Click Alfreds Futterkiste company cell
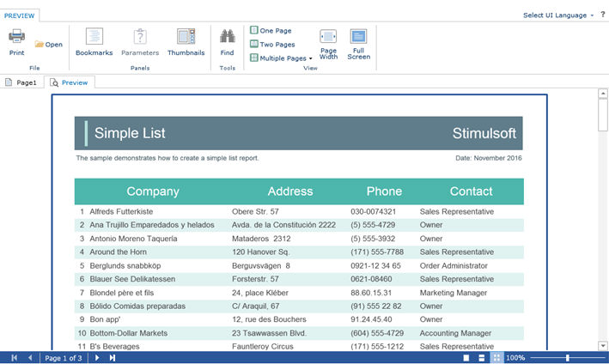The image size is (609, 364). [121, 211]
